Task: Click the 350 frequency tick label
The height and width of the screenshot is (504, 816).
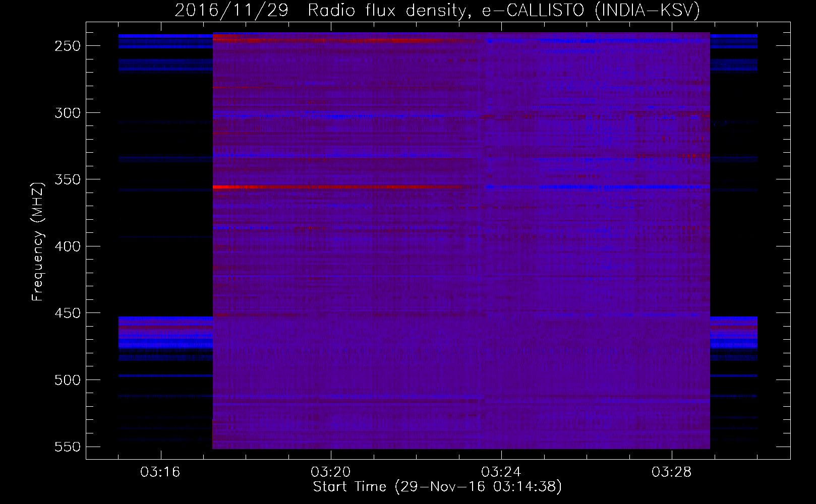Action: [x=68, y=179]
